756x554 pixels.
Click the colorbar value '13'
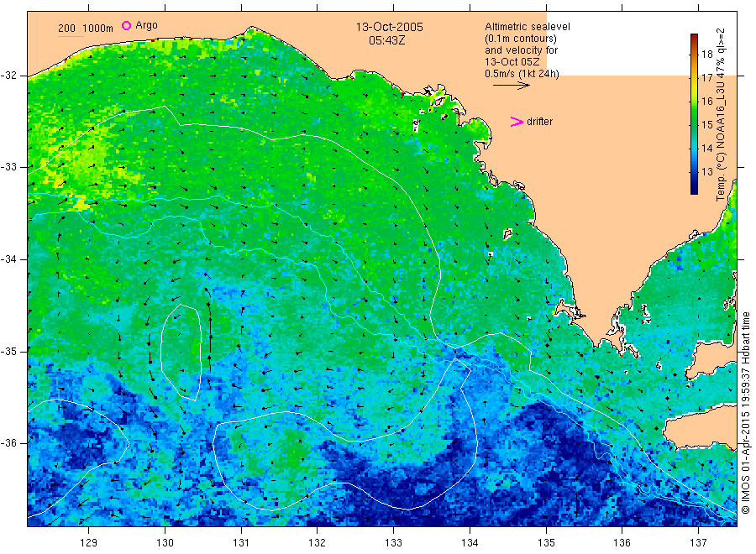706,171
